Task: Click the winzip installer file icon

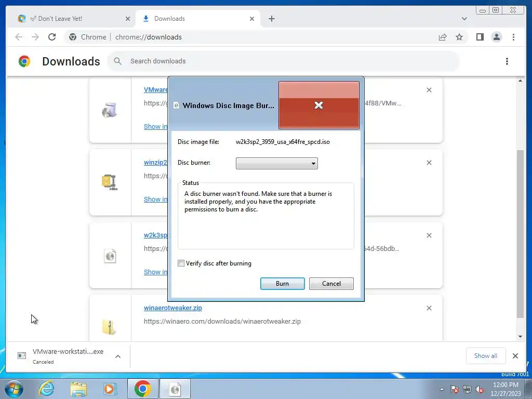Action: (110, 182)
